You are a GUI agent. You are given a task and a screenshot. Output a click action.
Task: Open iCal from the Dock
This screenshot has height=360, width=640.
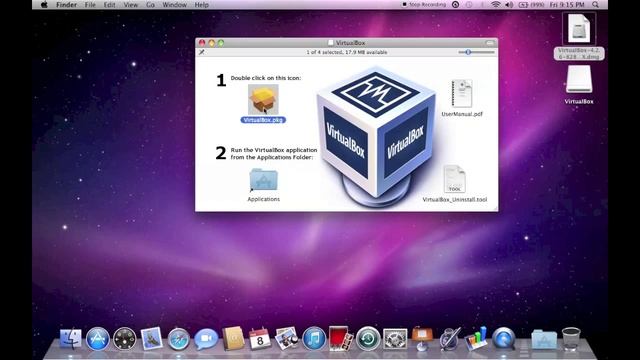click(260, 339)
